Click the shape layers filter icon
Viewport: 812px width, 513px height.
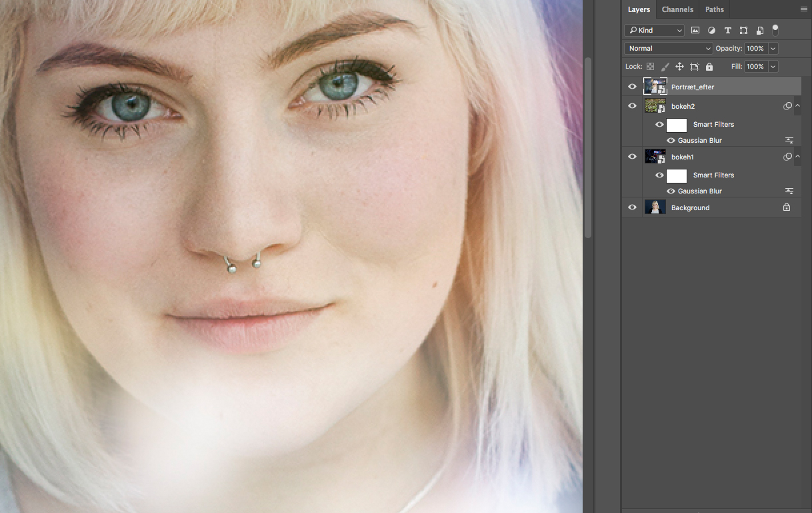[x=743, y=30]
